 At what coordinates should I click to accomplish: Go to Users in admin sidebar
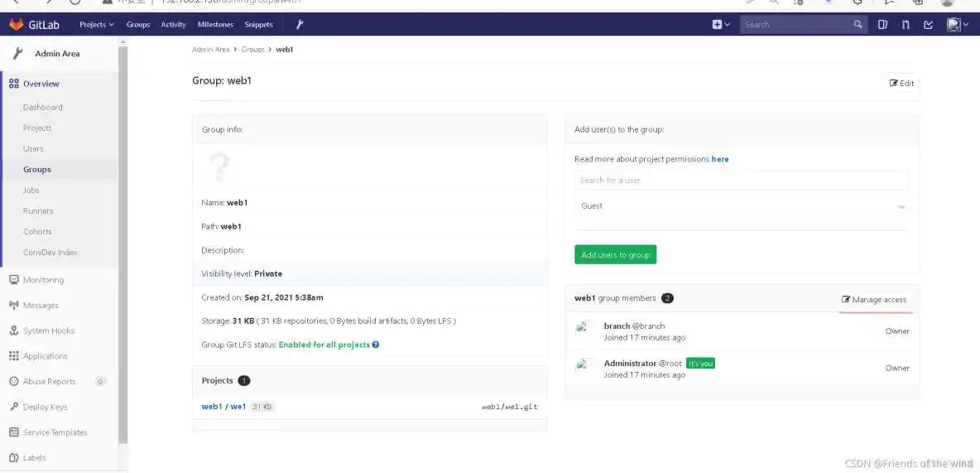33,148
